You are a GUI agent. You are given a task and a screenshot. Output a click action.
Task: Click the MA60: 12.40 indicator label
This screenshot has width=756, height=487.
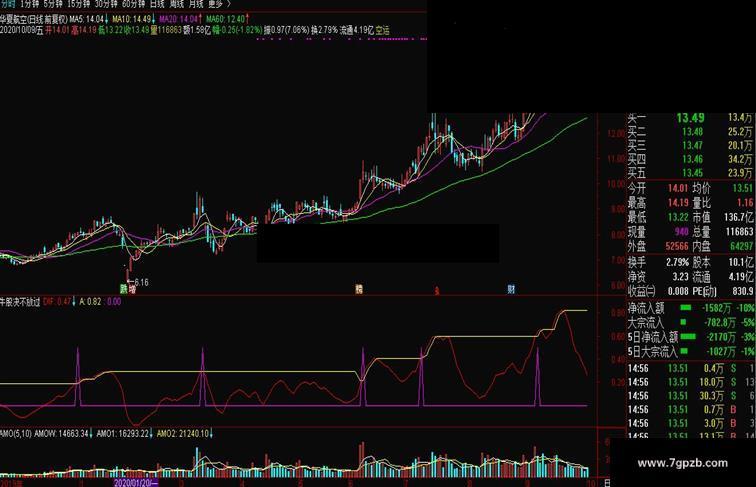pyautogui.click(x=228, y=19)
